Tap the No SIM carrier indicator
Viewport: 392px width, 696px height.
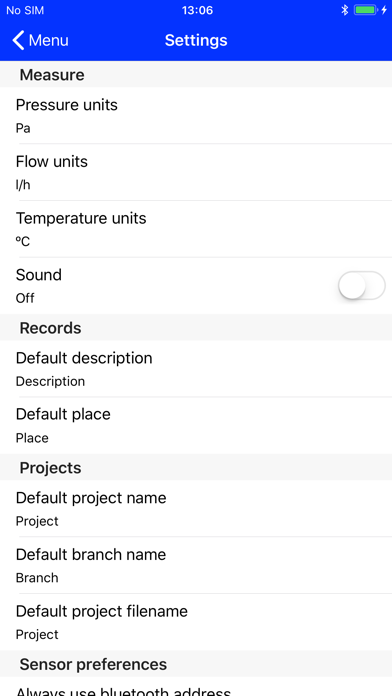pyautogui.click(x=25, y=10)
